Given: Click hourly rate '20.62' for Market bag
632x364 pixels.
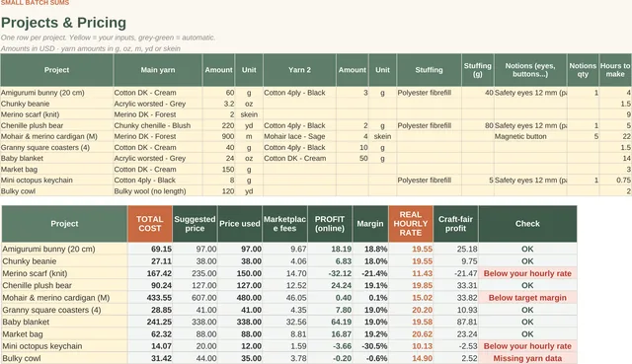Looking at the screenshot, I should tap(411, 334).
